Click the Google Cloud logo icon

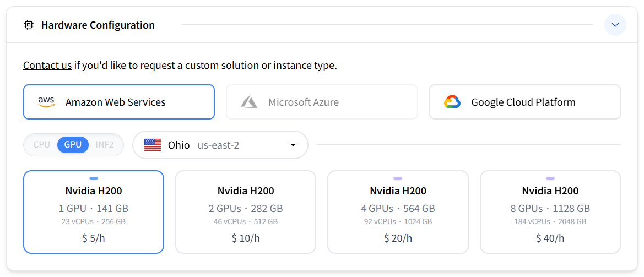(x=452, y=102)
